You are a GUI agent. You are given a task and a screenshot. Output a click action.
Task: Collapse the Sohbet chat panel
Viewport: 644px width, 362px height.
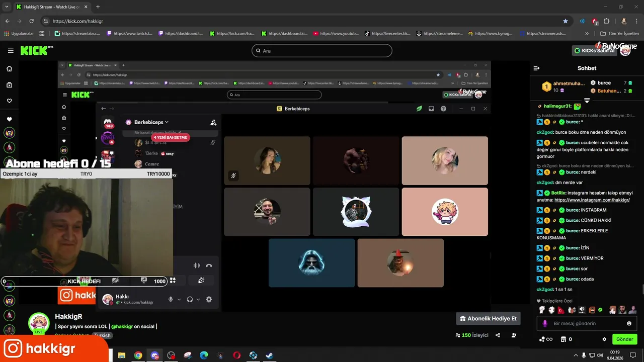[536, 68]
